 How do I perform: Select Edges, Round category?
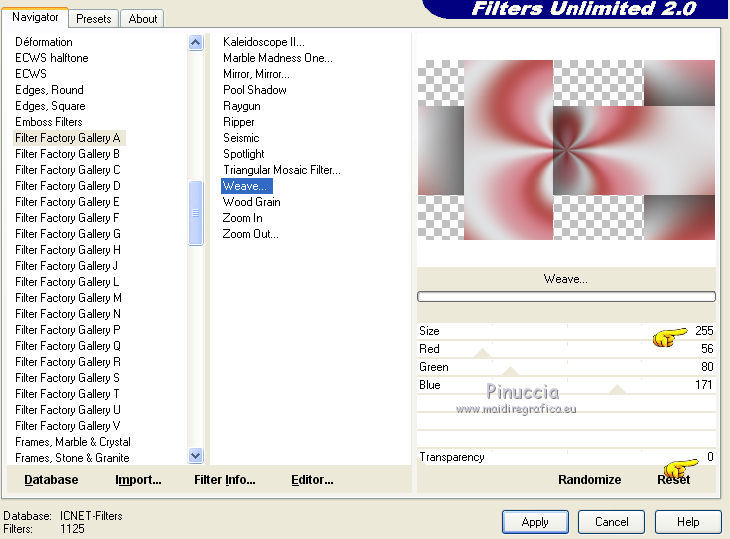tap(49, 90)
